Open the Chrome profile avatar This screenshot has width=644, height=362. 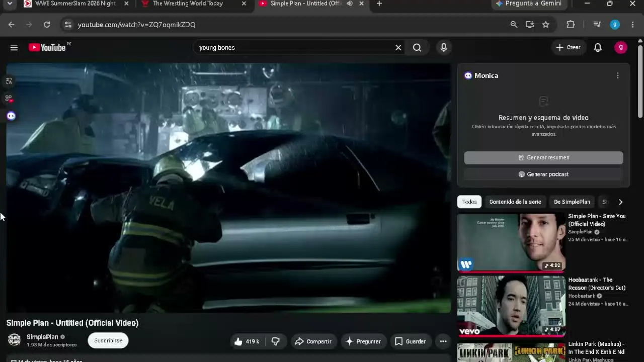pos(615,25)
